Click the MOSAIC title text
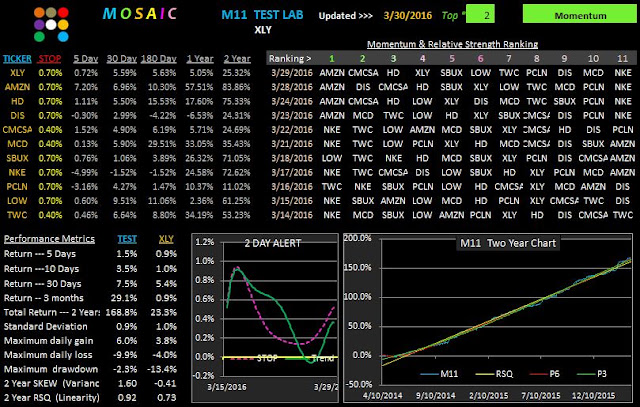This screenshot has width=640, height=407. click(x=140, y=14)
